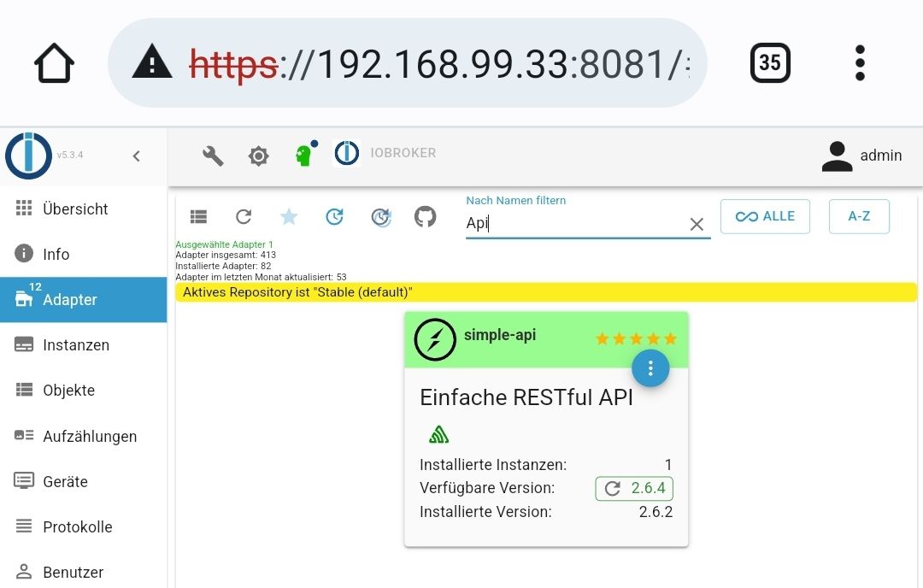This screenshot has height=588, width=923.
Task: Open the browser tab switcher showing 35
Action: click(x=770, y=62)
